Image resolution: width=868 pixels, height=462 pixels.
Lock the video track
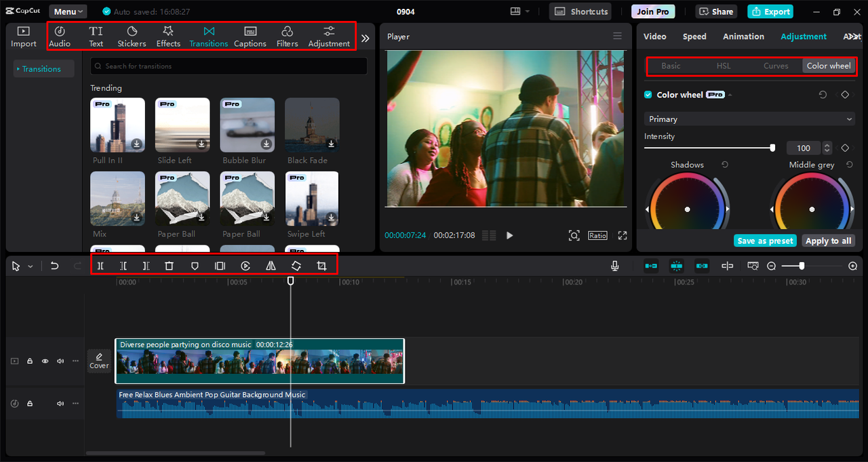point(30,361)
